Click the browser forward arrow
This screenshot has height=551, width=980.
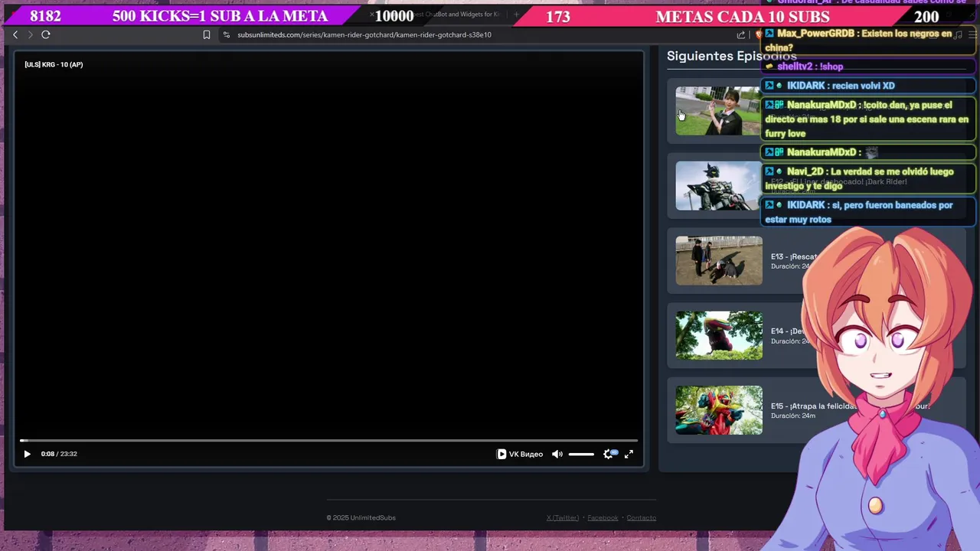coord(31,34)
